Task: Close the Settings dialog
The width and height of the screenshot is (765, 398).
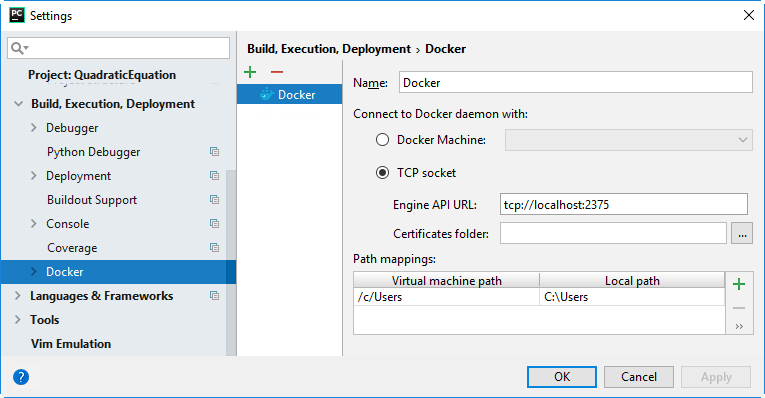Action: point(749,15)
